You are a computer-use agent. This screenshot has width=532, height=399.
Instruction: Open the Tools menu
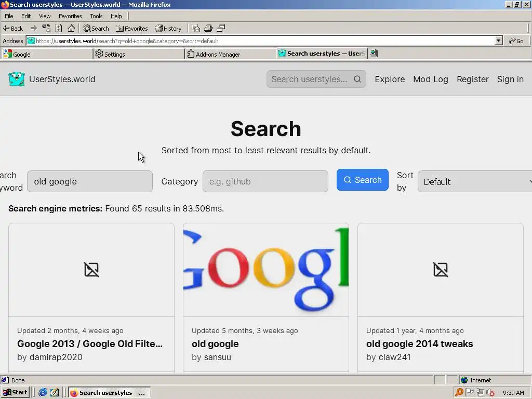point(96,16)
